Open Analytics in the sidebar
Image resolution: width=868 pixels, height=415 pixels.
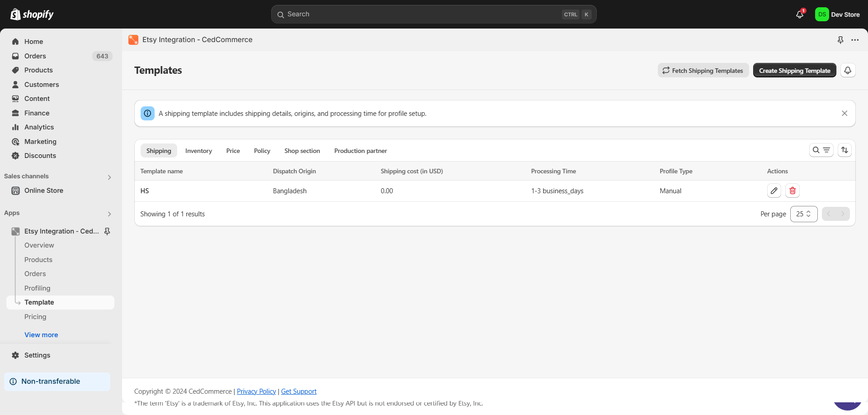(x=39, y=127)
